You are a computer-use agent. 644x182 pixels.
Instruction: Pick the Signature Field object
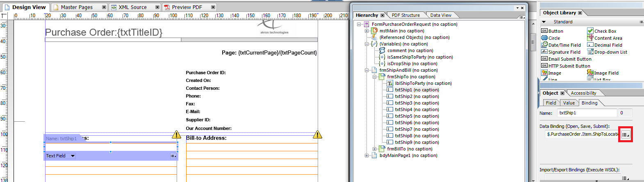[561, 52]
